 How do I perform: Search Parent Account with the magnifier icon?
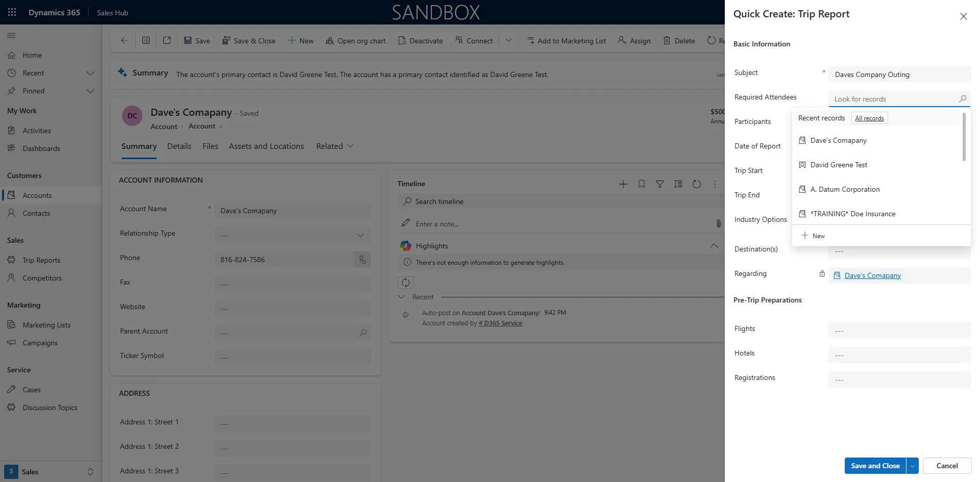point(363,333)
